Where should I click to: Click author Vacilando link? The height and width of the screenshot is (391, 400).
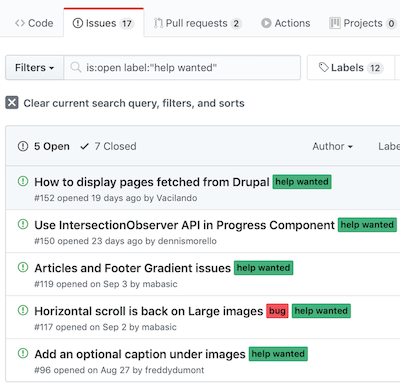[177, 198]
